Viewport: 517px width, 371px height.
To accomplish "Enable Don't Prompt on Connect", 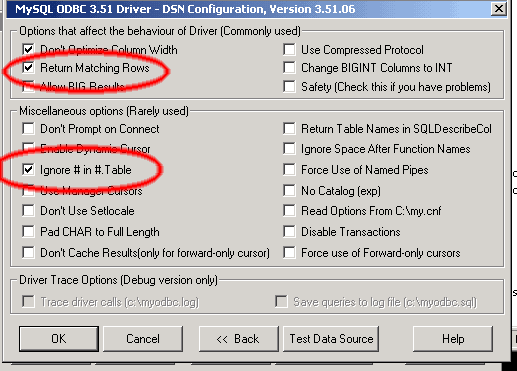I will 28,129.
